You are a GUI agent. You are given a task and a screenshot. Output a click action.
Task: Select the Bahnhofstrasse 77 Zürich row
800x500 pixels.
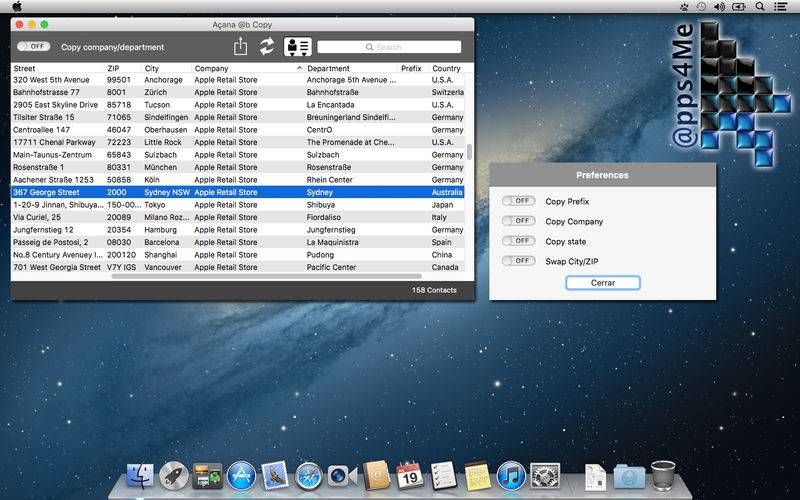pos(238,92)
